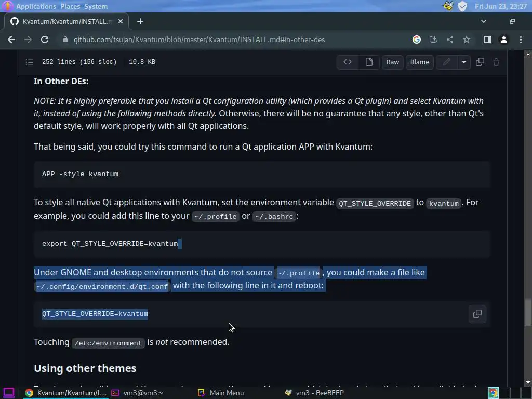Click the "export QT_STYLE_OVERRIDE=kvantum" code line
Viewport: 532px width, 399px height.
(x=110, y=244)
